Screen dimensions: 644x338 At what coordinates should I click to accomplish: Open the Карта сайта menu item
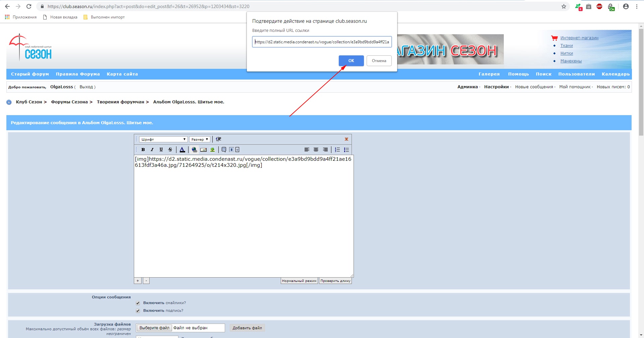122,74
